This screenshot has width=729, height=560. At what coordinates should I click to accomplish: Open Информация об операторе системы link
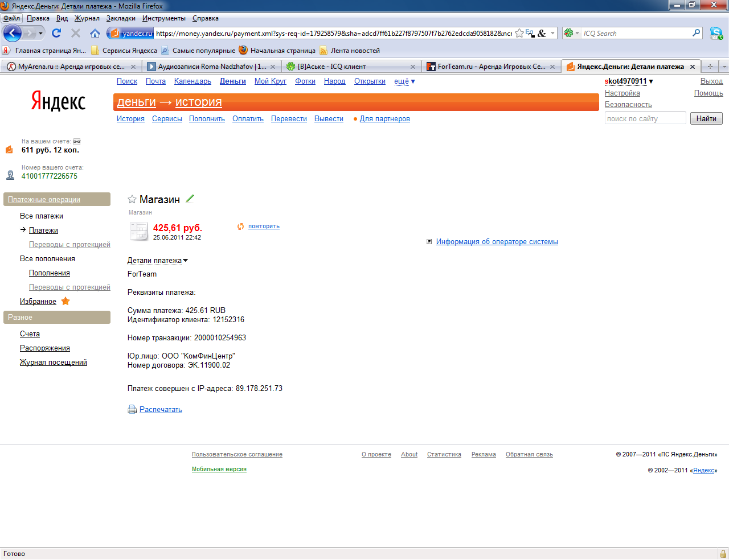497,242
